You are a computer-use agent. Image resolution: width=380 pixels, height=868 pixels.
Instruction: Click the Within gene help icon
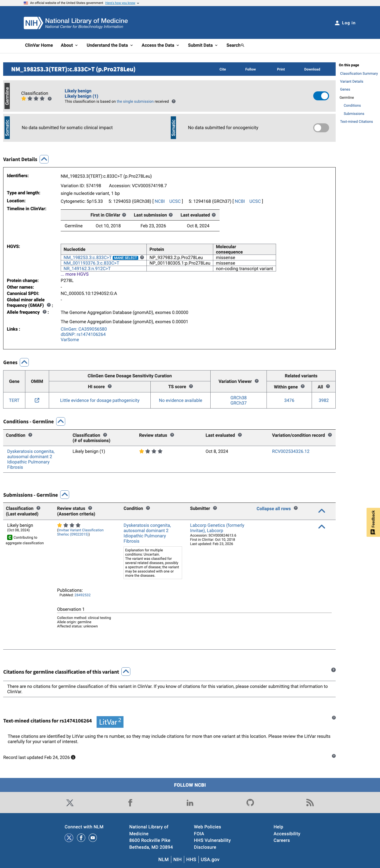pos(303,387)
